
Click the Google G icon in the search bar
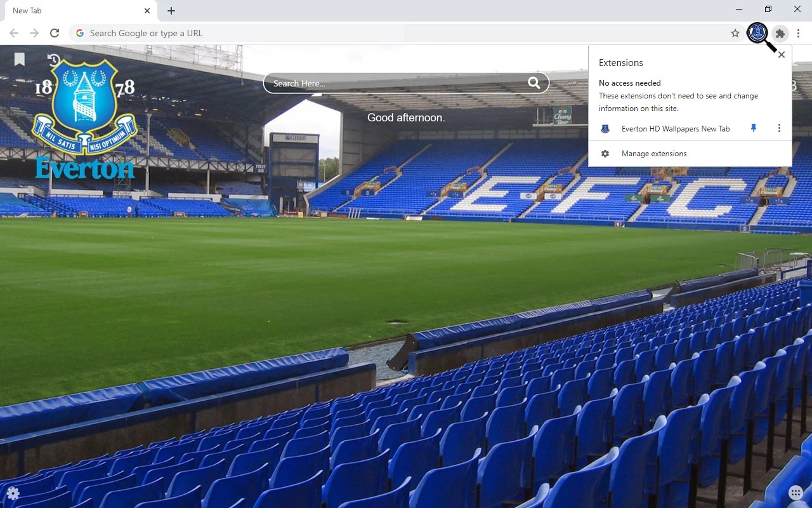pyautogui.click(x=79, y=33)
